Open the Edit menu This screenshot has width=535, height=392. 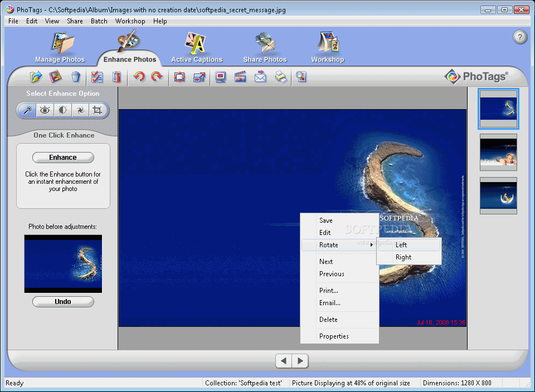(x=32, y=21)
